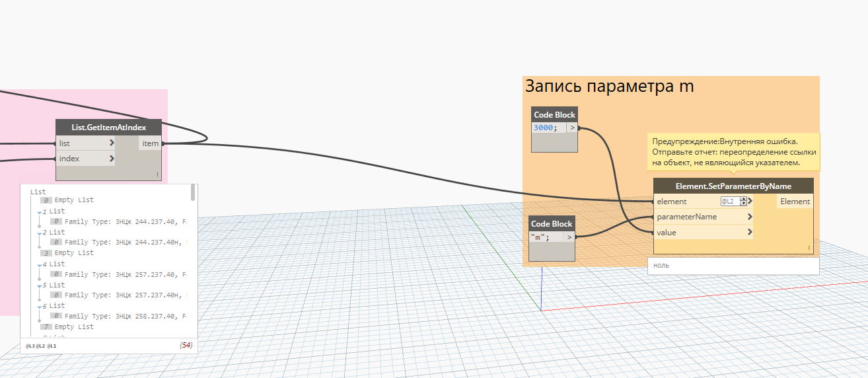Adjust the @L2 level stepper on element port

pyautogui.click(x=744, y=201)
